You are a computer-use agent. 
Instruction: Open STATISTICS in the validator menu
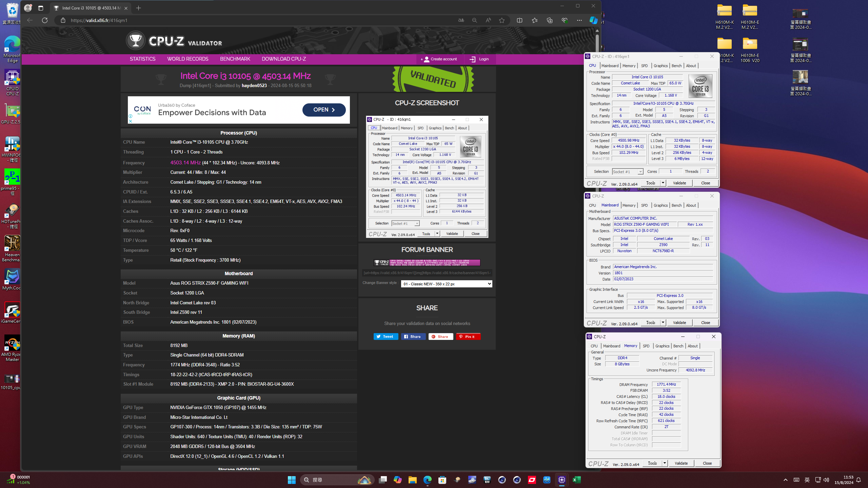[142, 59]
